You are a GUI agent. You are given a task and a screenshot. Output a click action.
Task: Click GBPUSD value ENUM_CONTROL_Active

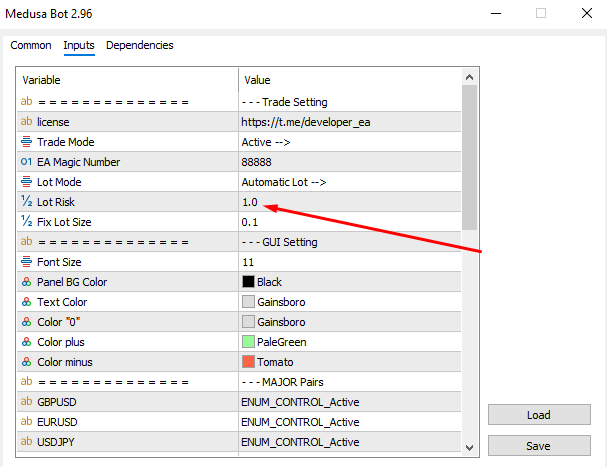tap(300, 402)
